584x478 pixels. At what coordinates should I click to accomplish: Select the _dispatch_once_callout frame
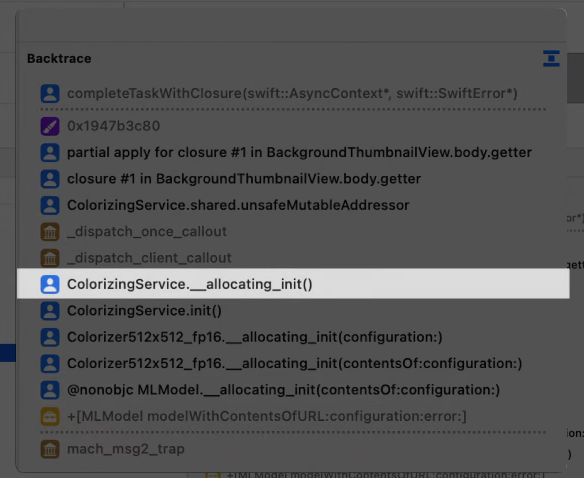(147, 232)
